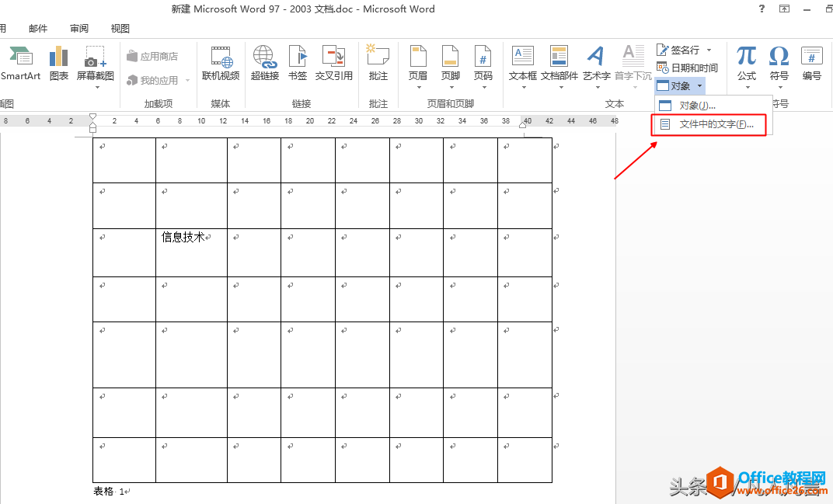Insert a SmartArt graphic
833x504 pixels.
click(x=20, y=63)
